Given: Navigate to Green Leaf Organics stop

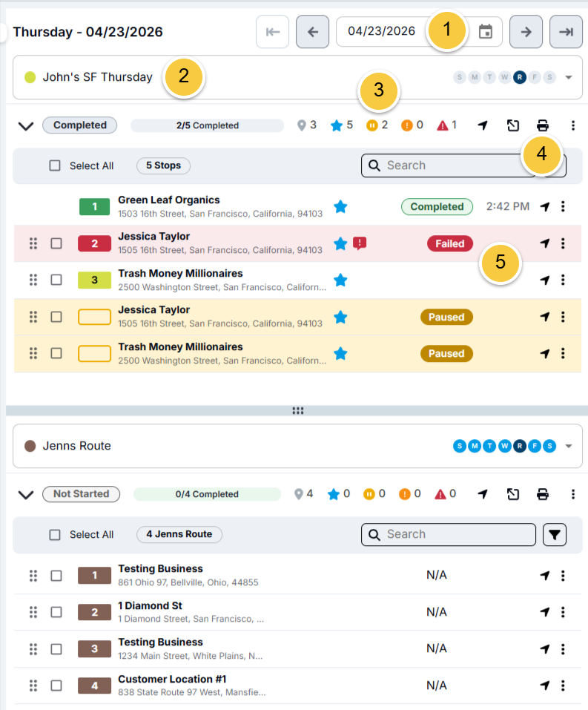Looking at the screenshot, I should [545, 206].
